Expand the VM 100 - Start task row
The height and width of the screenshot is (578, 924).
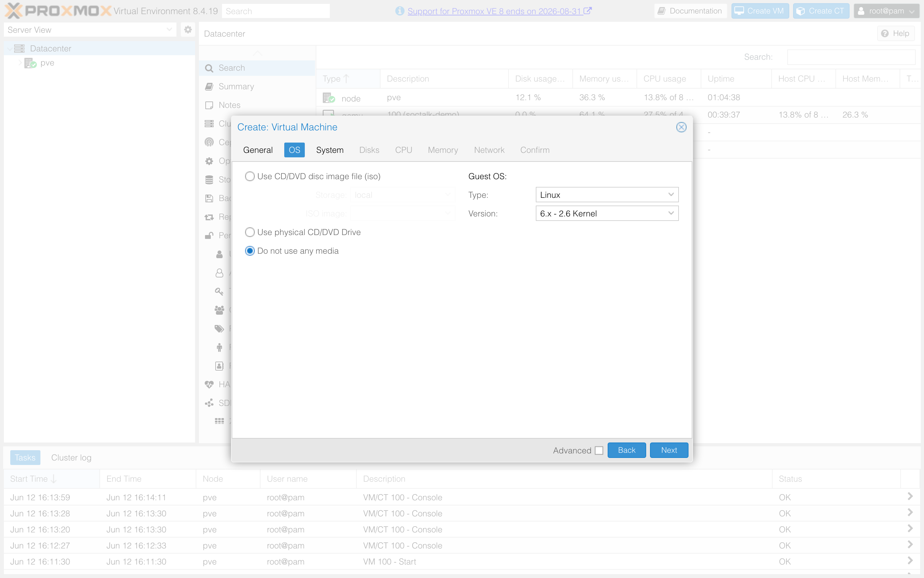tap(910, 560)
